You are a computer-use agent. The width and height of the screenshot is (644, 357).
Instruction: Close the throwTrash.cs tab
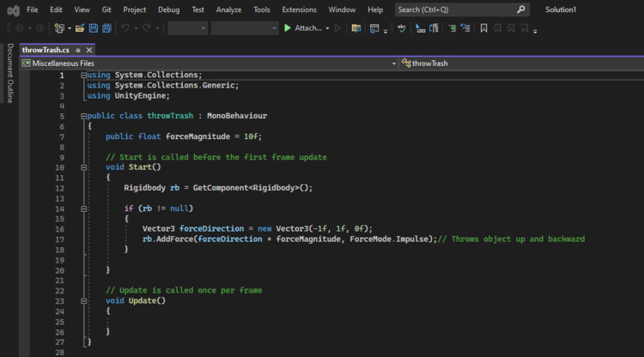pyautogui.click(x=89, y=50)
